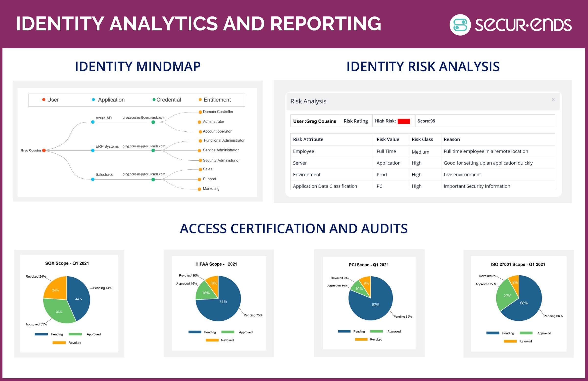This screenshot has height=381, width=588.
Task: Close the Risk Analysis dialog
Action: pos(553,99)
